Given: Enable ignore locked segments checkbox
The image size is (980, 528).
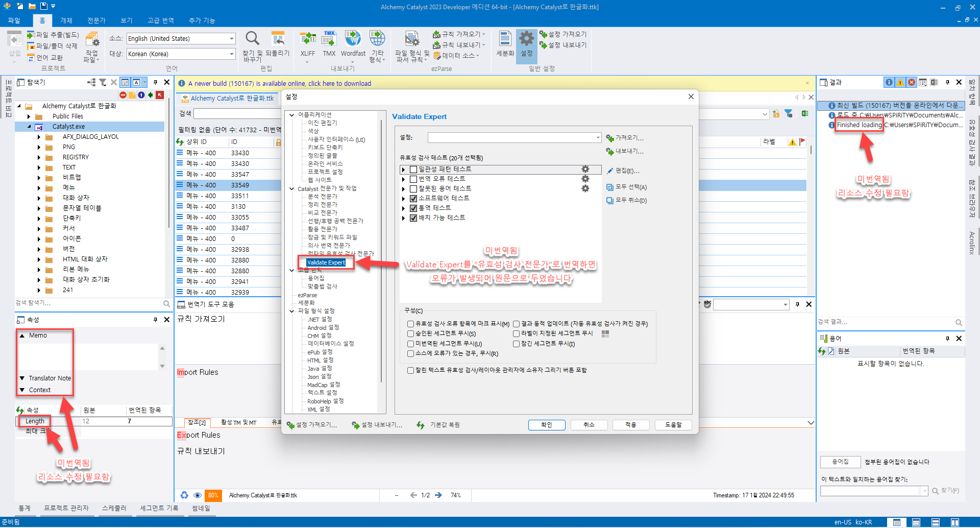Looking at the screenshot, I should [516, 344].
